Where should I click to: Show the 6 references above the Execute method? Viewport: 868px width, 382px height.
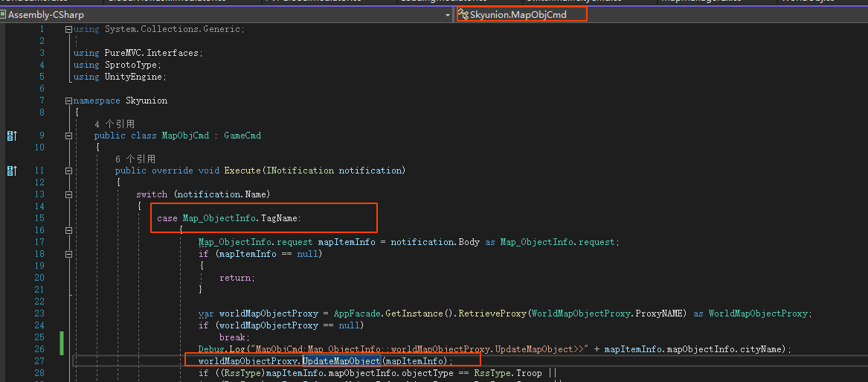point(135,159)
